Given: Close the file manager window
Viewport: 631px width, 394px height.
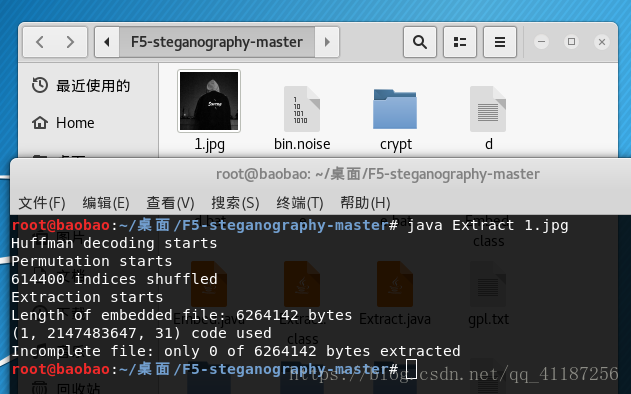Looking at the screenshot, I should [602, 42].
